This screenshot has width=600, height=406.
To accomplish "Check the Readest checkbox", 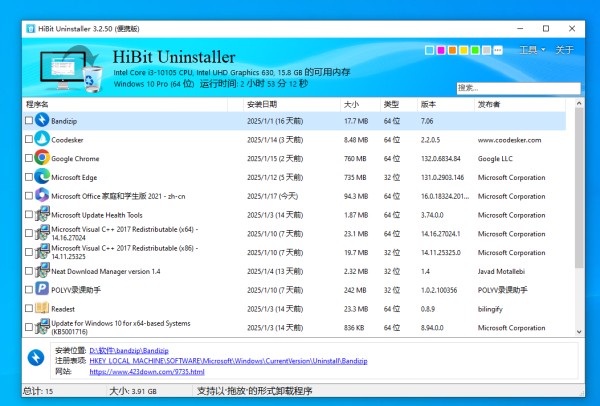I will [x=29, y=308].
